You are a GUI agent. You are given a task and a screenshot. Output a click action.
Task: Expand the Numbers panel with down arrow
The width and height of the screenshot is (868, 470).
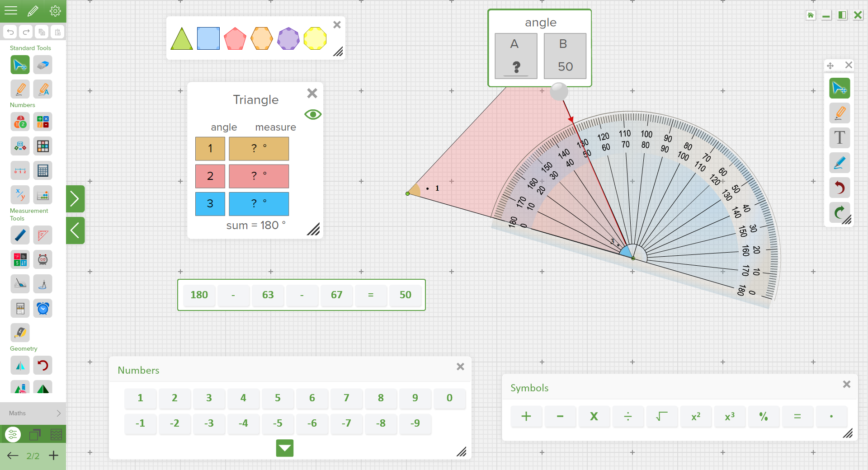click(285, 448)
